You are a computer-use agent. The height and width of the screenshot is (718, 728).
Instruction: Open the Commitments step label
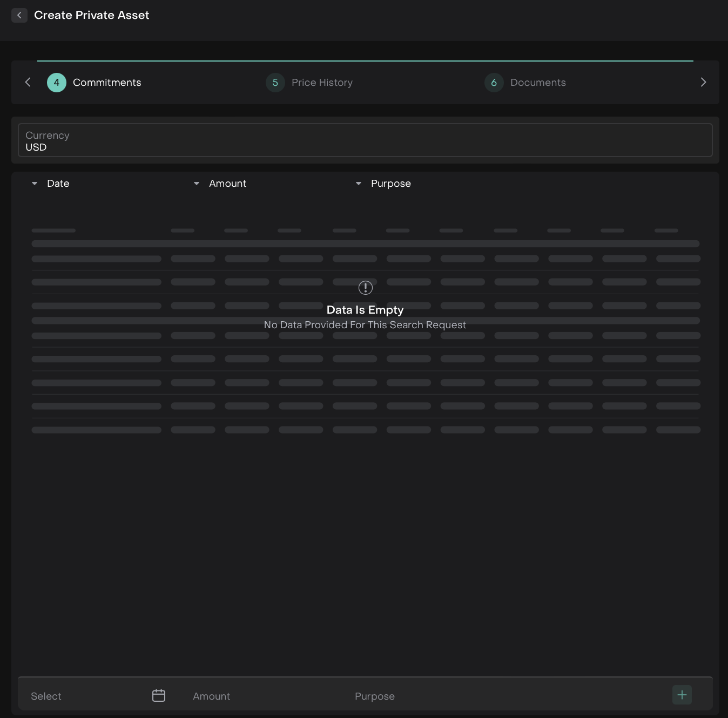107,83
